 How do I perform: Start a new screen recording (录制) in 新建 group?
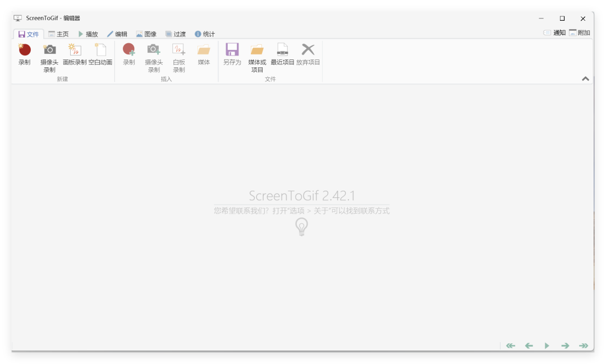(x=24, y=54)
